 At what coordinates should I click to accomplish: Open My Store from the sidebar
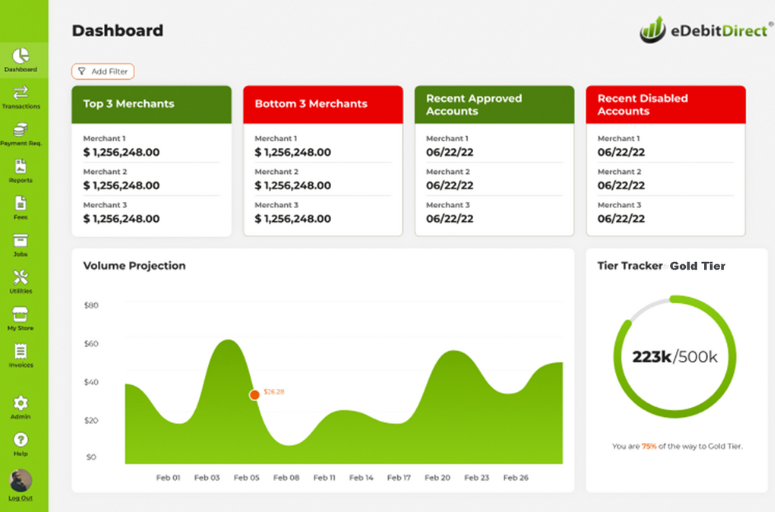point(21,315)
